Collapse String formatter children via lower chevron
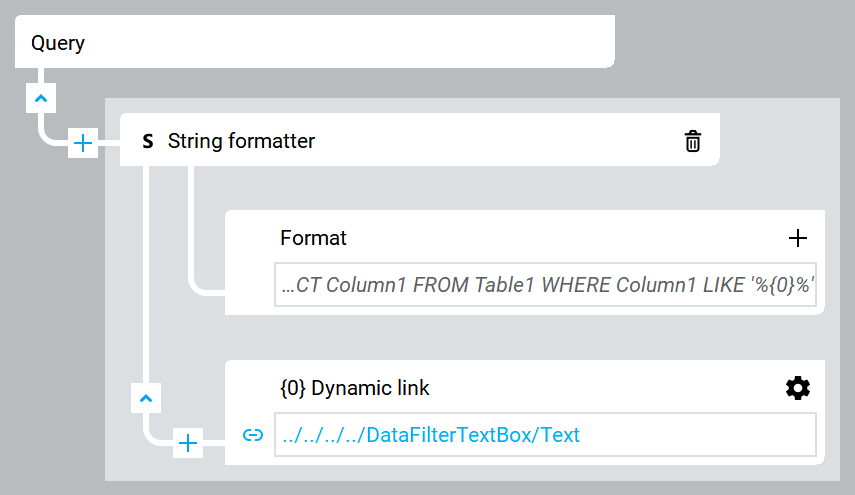Screen dimensions: 855x495 pos(146,398)
